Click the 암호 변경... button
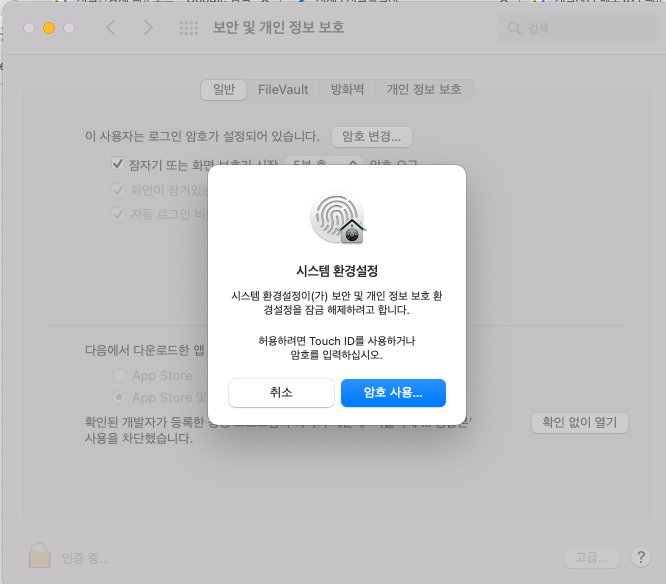 (372, 137)
